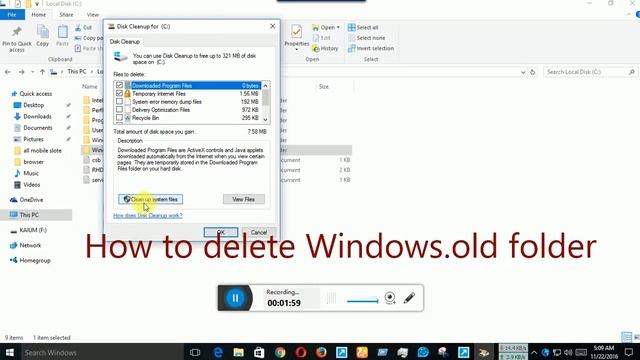Check Delivery Optimization Files checkbox
The image size is (640, 360).
(119, 109)
